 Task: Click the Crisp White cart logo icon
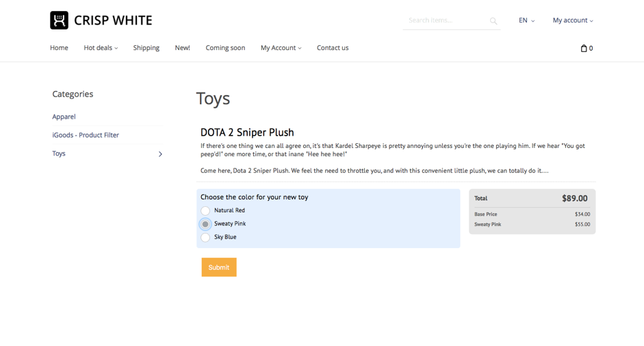(x=59, y=20)
